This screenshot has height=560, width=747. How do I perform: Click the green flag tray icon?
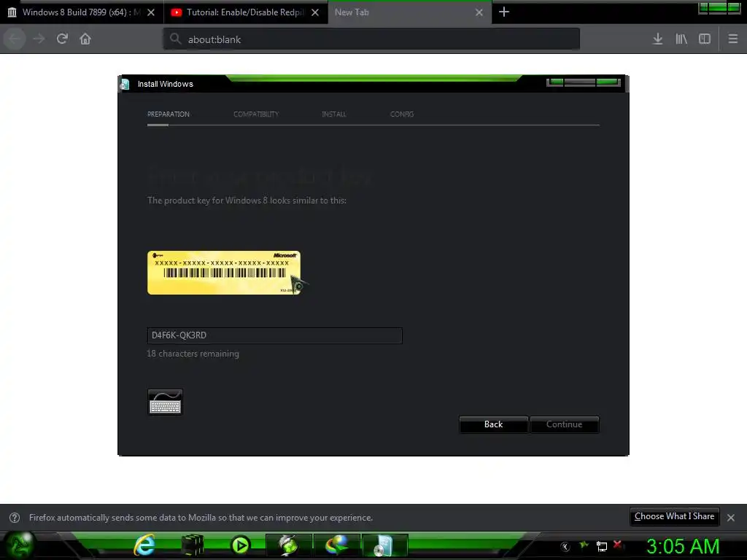click(584, 545)
